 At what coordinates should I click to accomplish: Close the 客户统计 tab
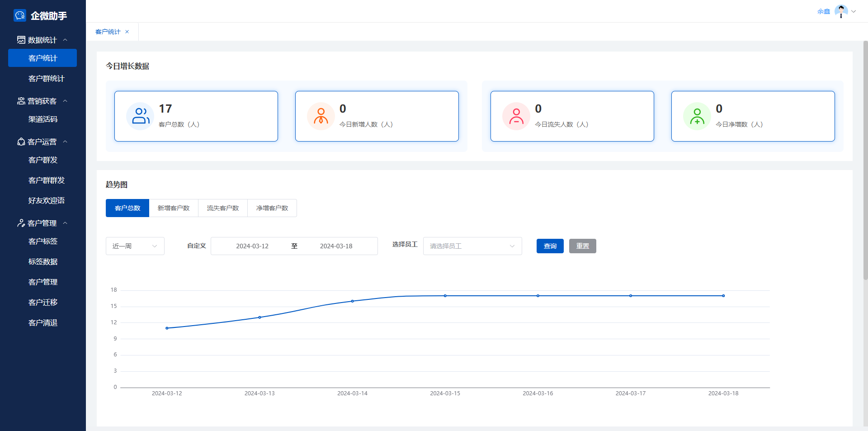click(127, 32)
